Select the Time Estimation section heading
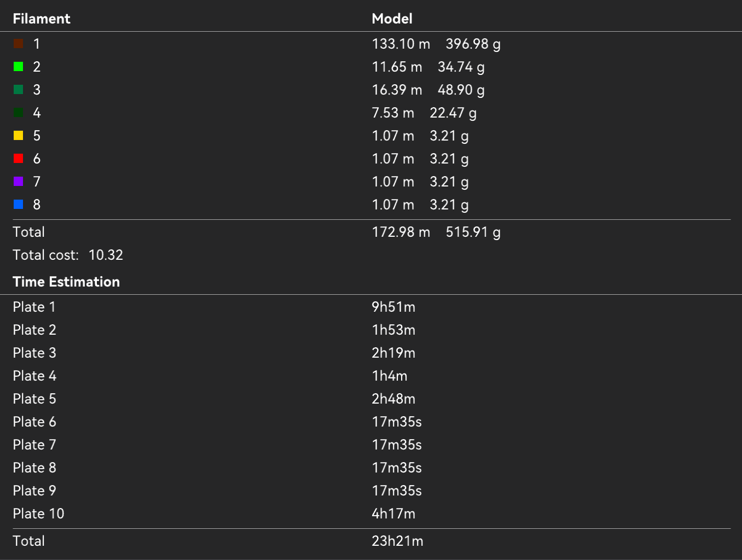This screenshot has width=742, height=560. pyautogui.click(x=66, y=282)
